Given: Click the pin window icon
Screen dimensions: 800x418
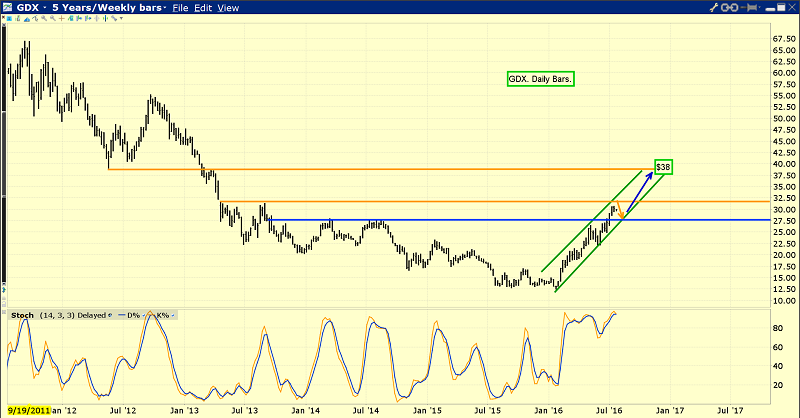Looking at the screenshot, I should [750, 8].
